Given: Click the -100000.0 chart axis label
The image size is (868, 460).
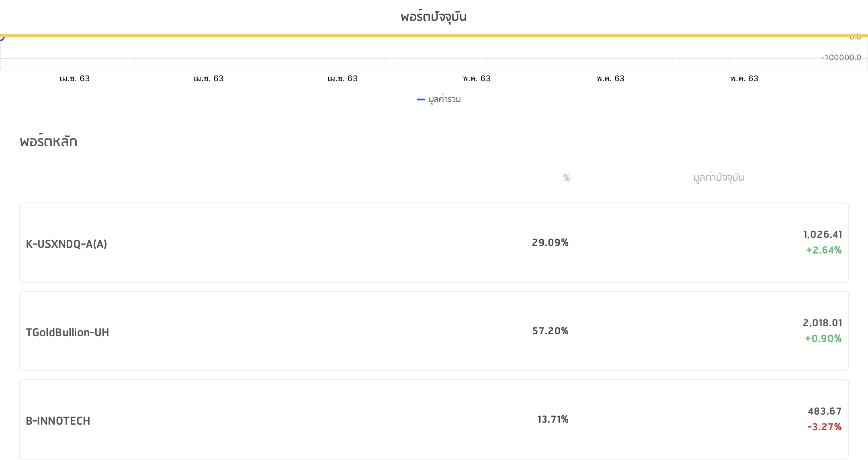Looking at the screenshot, I should (841, 58).
